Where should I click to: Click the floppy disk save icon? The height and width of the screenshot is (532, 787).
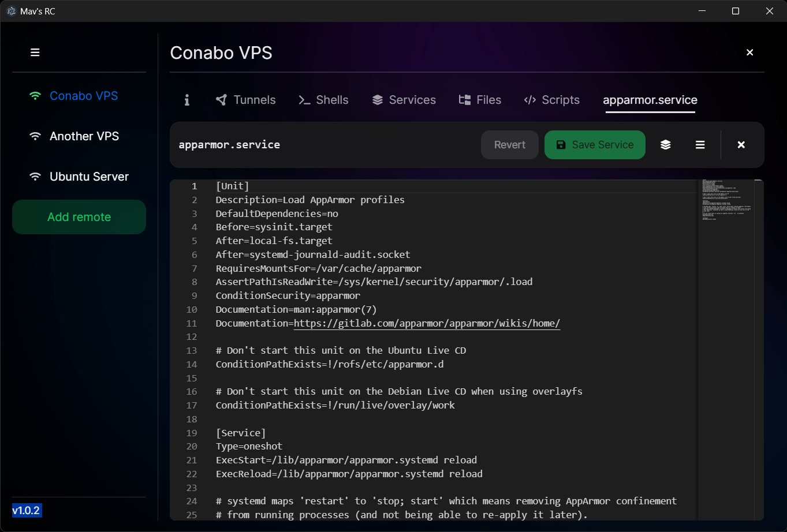pos(561,145)
